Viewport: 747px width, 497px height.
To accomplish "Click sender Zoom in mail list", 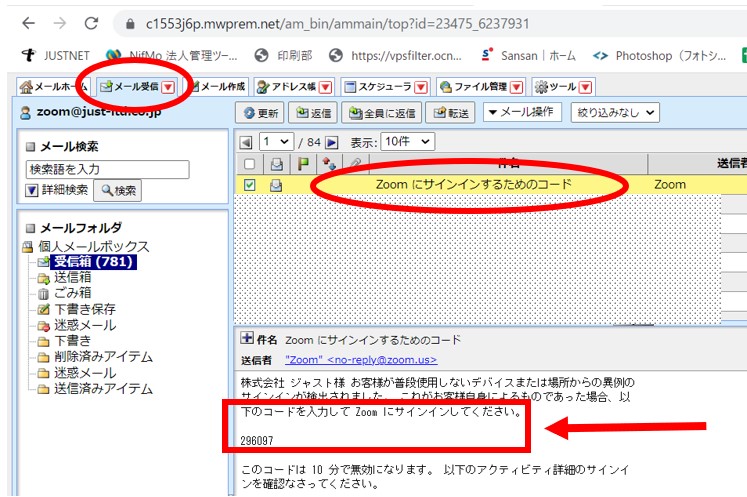I will [x=670, y=184].
